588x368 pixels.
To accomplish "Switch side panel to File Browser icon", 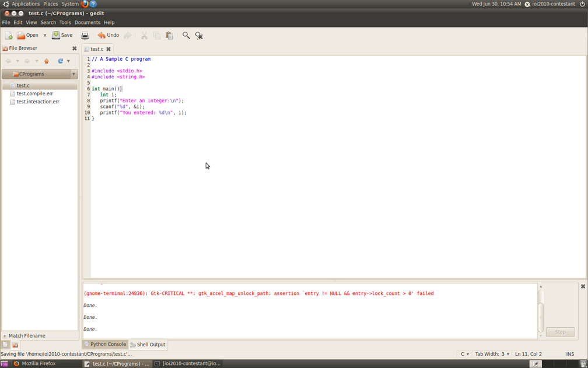I will coord(15,345).
